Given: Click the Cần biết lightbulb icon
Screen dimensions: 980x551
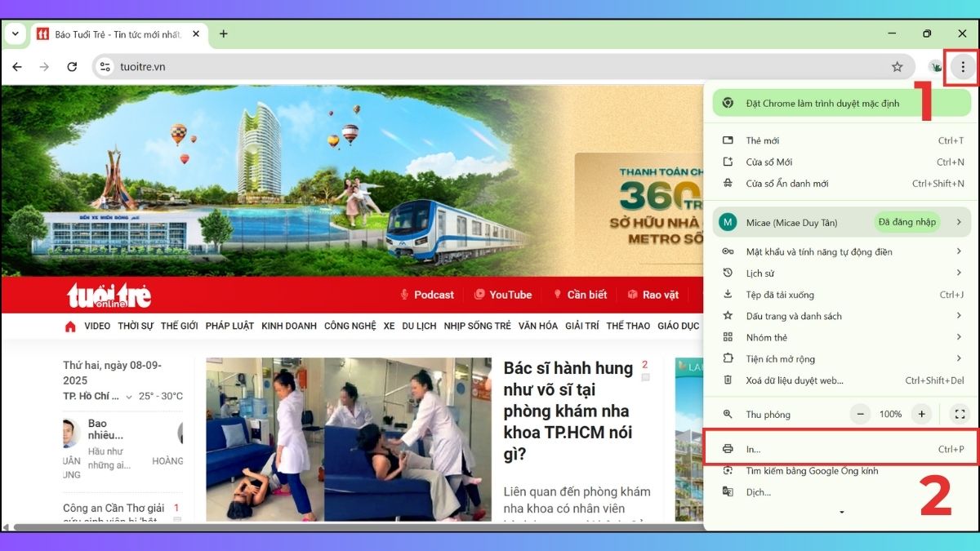Looking at the screenshot, I should (556, 295).
